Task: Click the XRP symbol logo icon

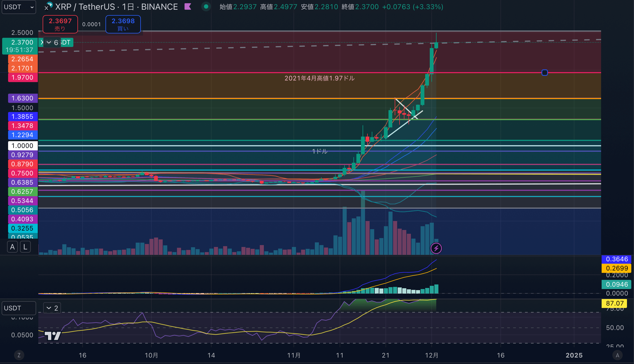Action: click(x=48, y=6)
